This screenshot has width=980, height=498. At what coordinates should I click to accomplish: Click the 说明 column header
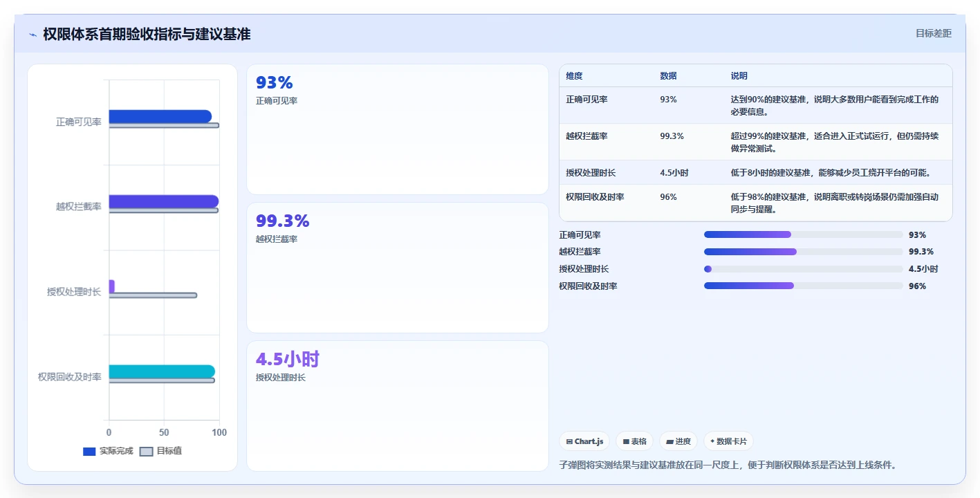[739, 76]
